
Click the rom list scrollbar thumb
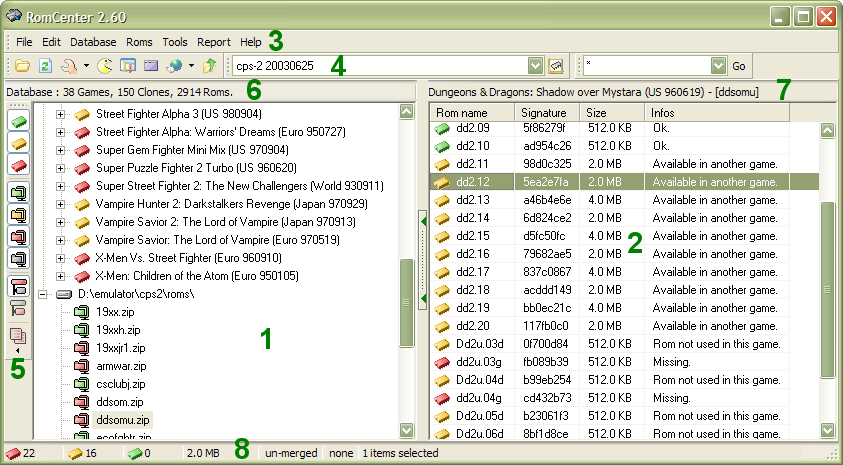[827, 290]
